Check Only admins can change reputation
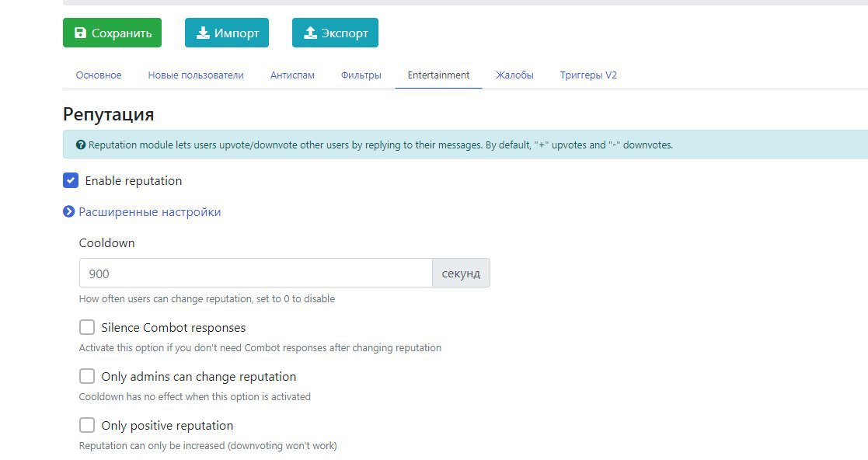This screenshot has height=460, width=868. [87, 376]
